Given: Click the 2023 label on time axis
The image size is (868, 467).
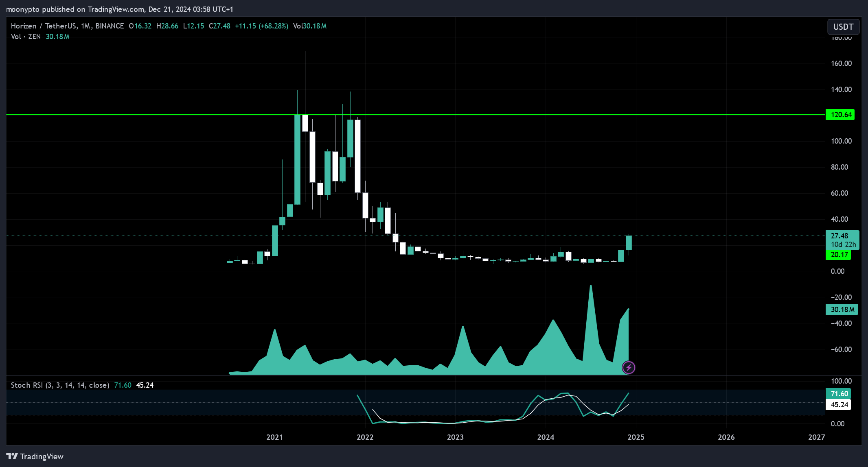Looking at the screenshot, I should pyautogui.click(x=455, y=437).
